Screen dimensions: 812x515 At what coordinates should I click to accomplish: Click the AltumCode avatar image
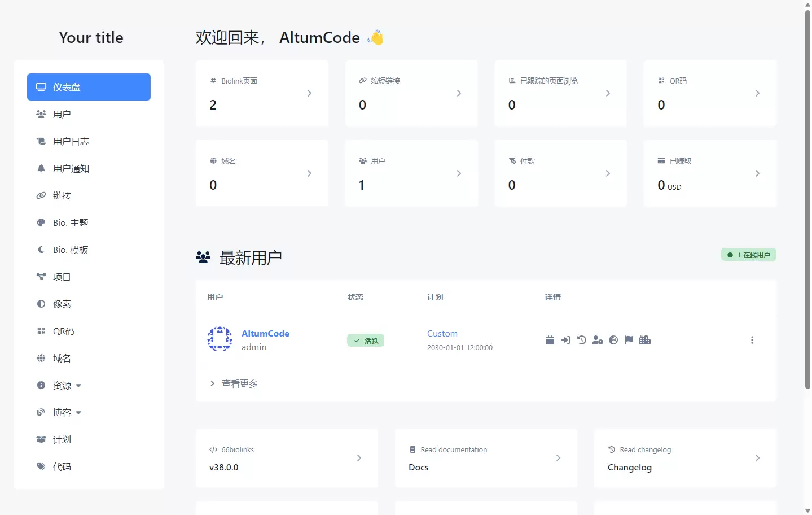click(x=220, y=339)
